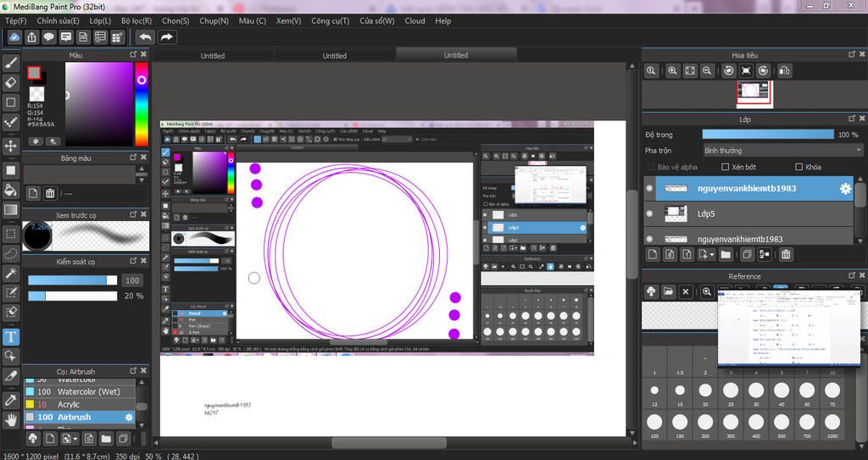Duplicate the layer in Layer panel
The width and height of the screenshot is (868, 460).
pyautogui.click(x=747, y=255)
